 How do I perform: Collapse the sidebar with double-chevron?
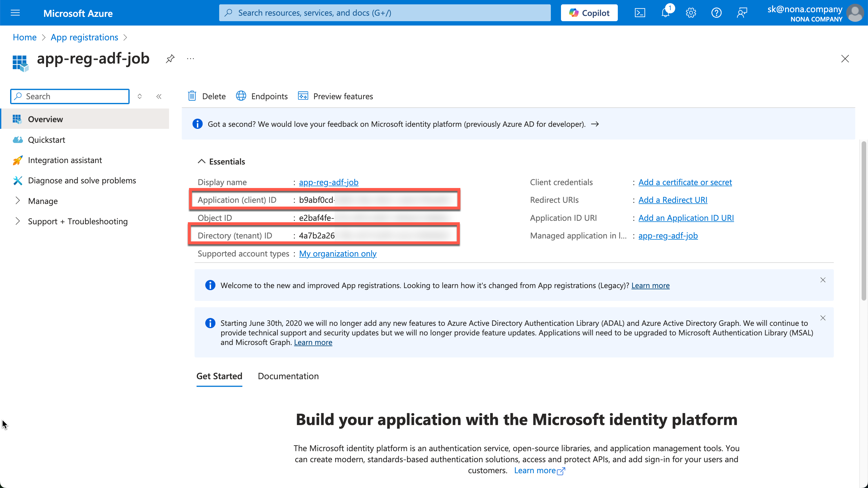click(159, 96)
